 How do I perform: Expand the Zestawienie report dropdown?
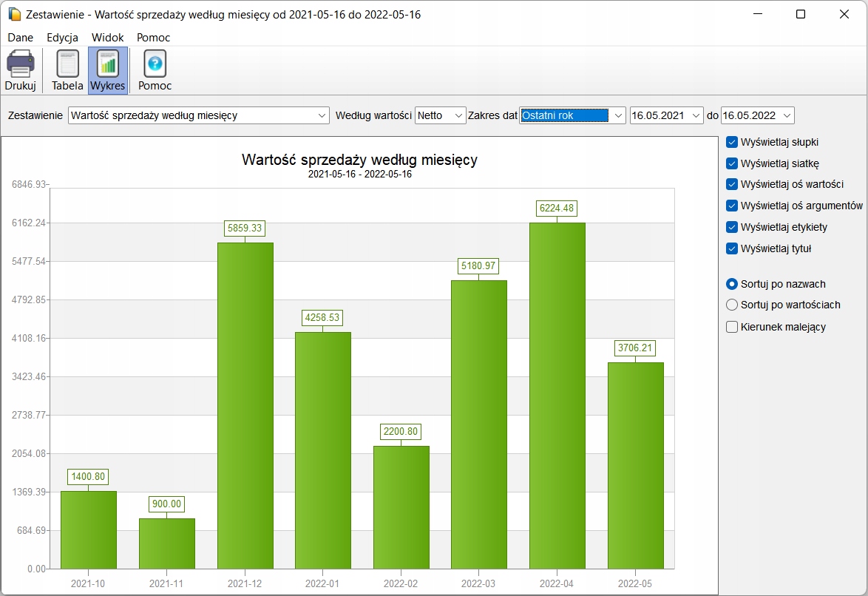pyautogui.click(x=322, y=115)
